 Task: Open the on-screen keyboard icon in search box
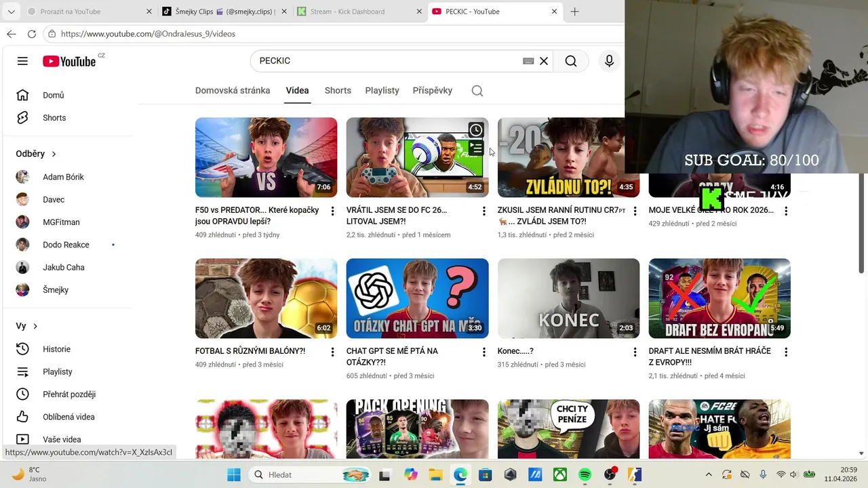528,61
